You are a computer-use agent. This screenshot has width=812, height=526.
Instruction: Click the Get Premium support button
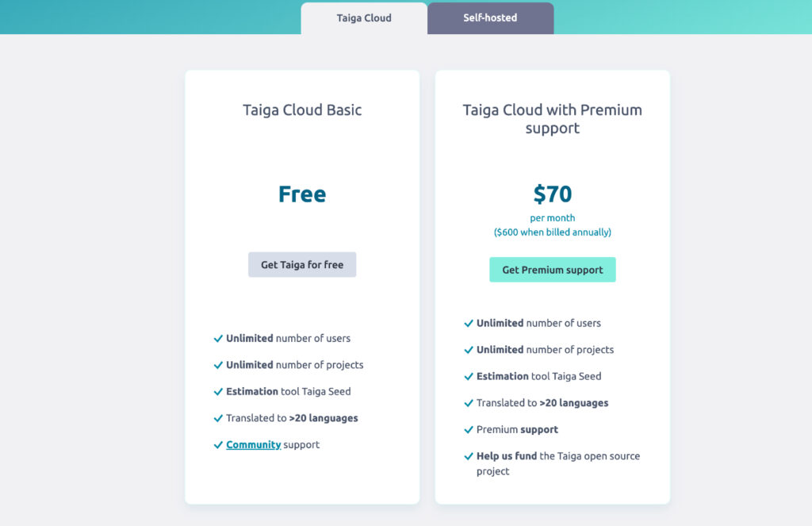(x=552, y=270)
